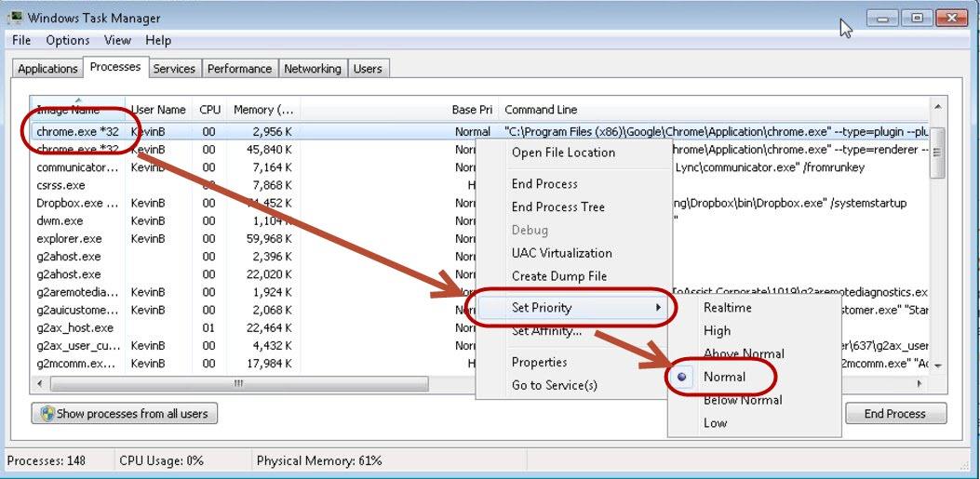Select the g2ax_user_cu... process row
The image size is (980, 479).
click(479, 345)
